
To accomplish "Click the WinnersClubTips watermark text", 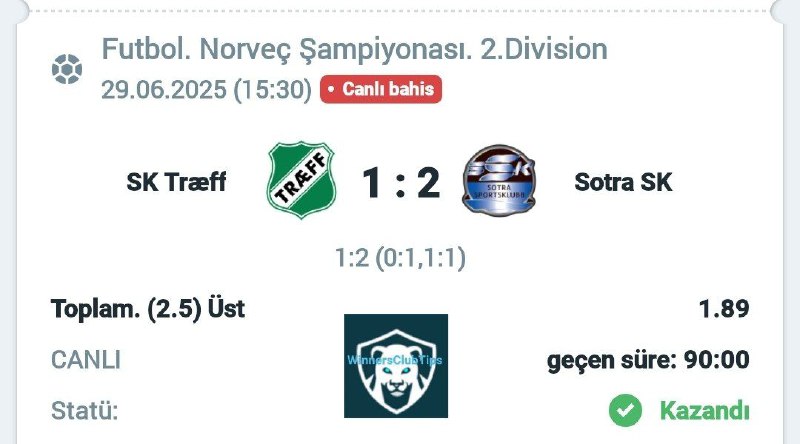I will point(395,360).
